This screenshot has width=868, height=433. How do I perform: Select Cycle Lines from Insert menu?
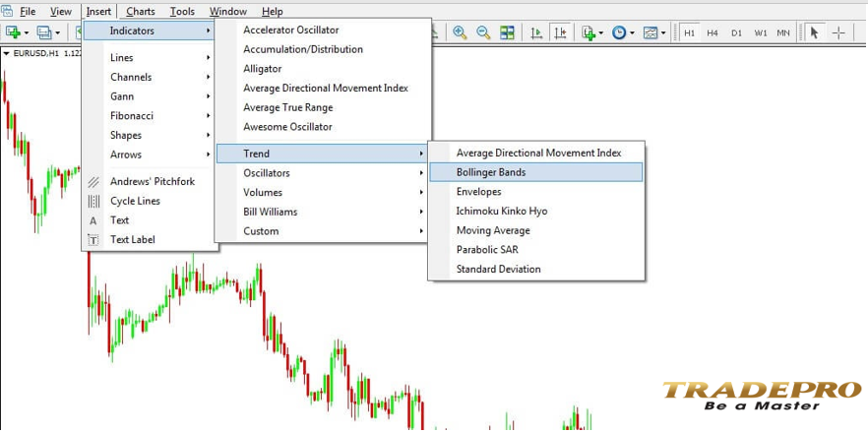tap(149, 201)
